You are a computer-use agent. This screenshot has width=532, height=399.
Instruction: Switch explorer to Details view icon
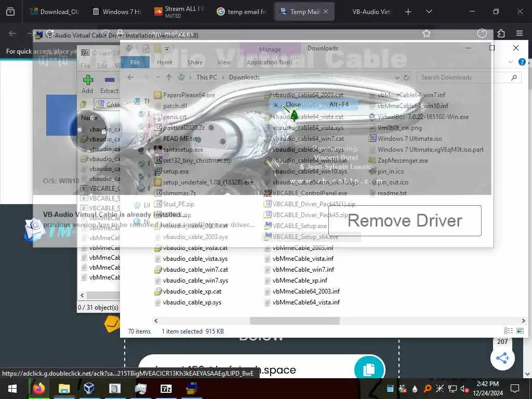click(x=508, y=331)
